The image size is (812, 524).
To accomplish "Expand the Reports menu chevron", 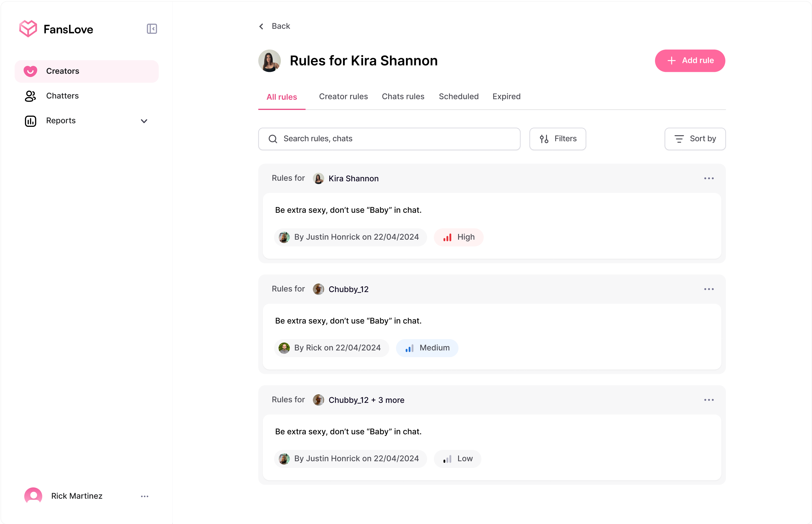I will [x=144, y=121].
